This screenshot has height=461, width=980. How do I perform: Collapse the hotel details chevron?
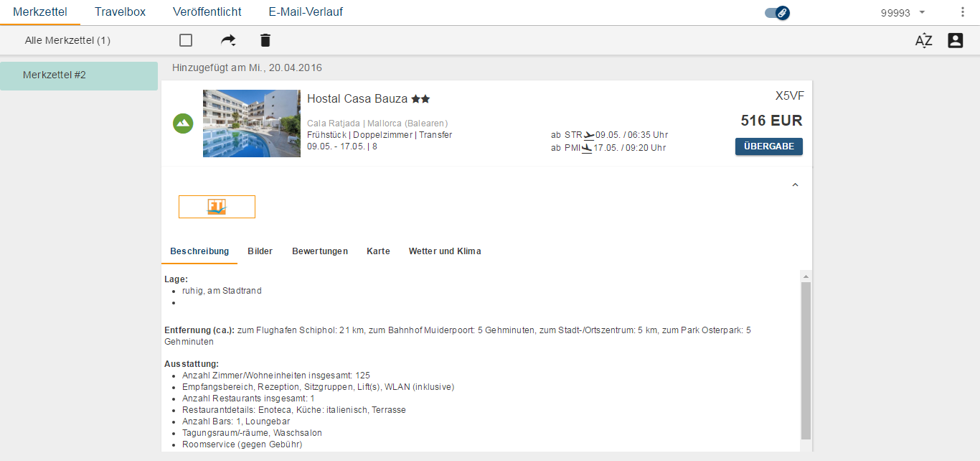coord(795,185)
